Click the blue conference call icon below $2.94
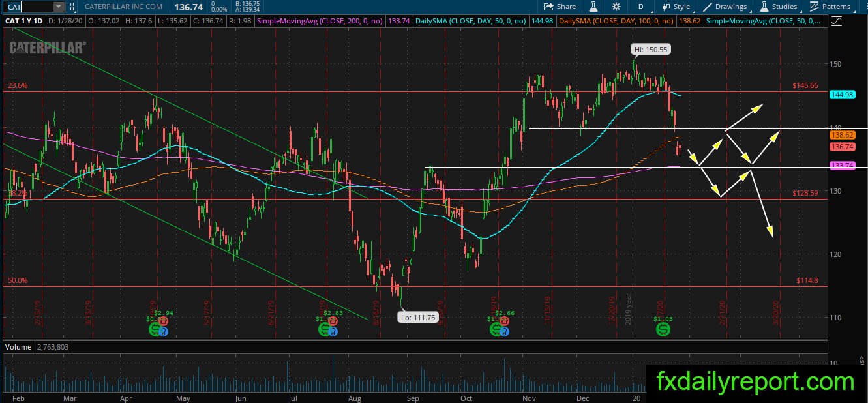The image size is (868, 403). pos(164,333)
